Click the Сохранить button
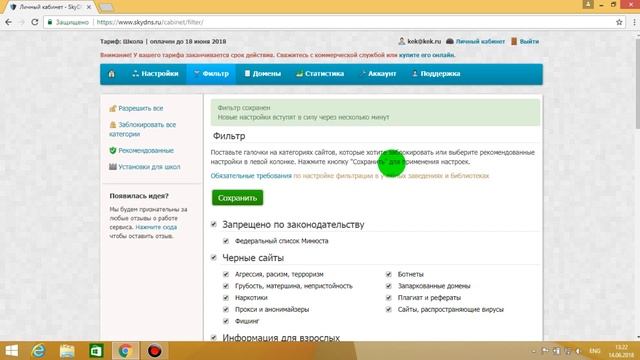The width and height of the screenshot is (640, 360). coord(237,198)
